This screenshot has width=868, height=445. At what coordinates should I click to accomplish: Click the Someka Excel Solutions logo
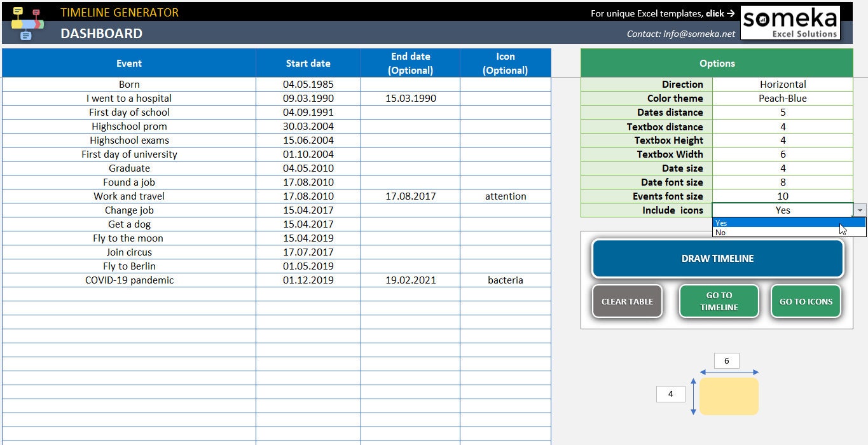coord(790,22)
